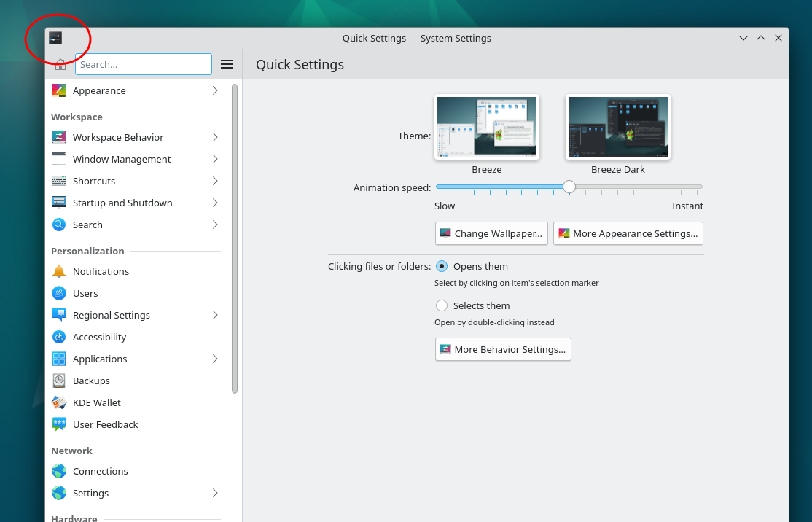Open the Backups settings entry
812x522 pixels.
[136, 381]
